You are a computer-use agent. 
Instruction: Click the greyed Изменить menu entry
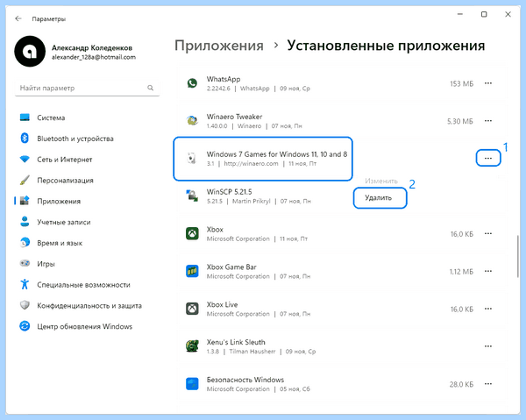[381, 182]
